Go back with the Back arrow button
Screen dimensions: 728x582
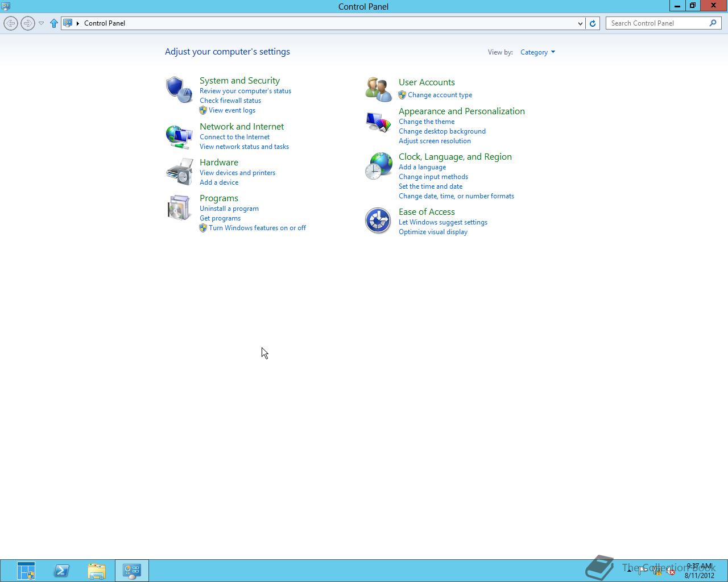pos(10,23)
